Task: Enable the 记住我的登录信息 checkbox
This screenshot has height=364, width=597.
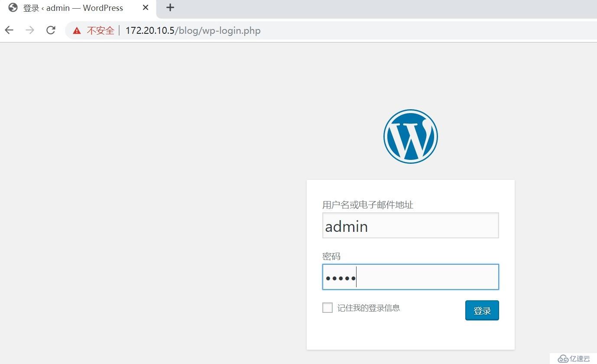Action: pyautogui.click(x=328, y=308)
